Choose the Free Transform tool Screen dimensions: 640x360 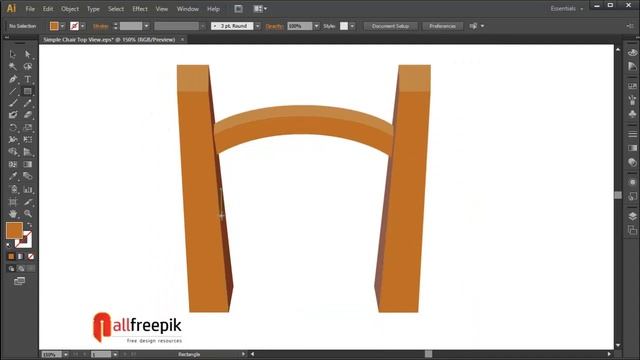[28, 140]
